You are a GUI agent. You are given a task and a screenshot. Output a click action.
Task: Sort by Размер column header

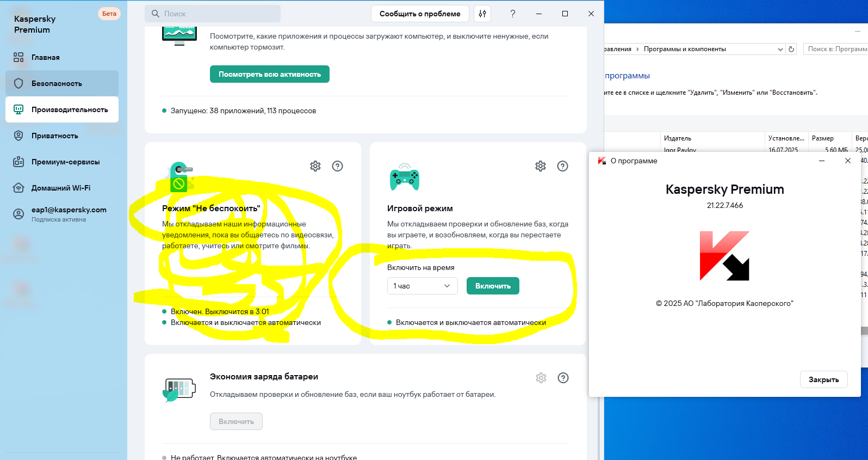tap(829, 138)
